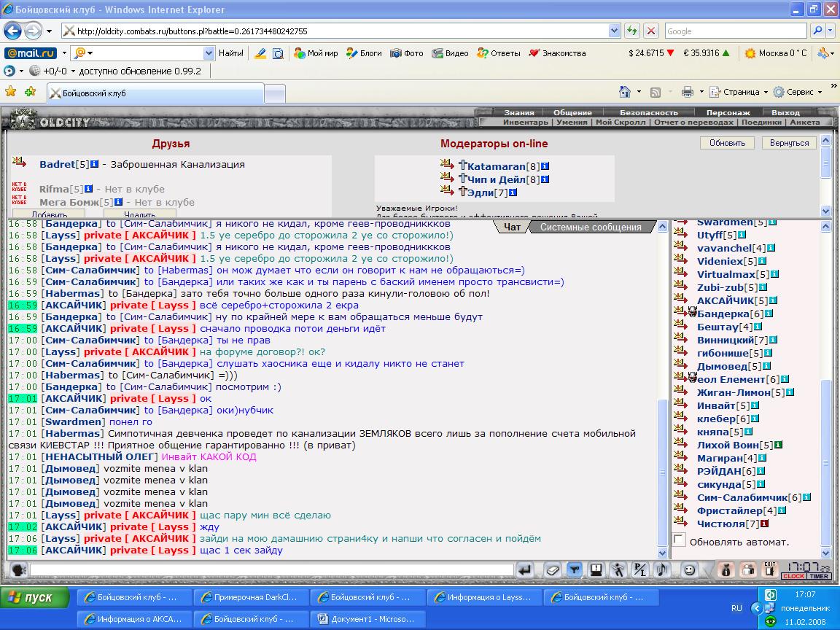Click the sound note icon in chat bar
This screenshot has width=840, height=630.
click(662, 569)
